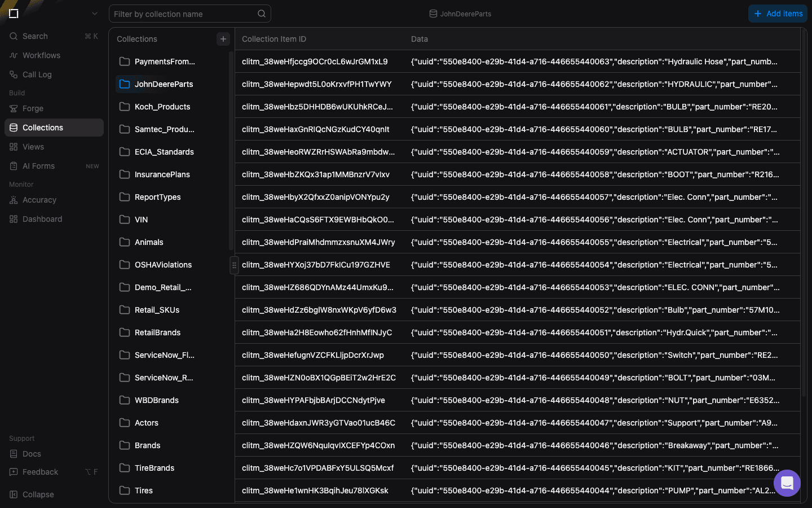Expand the workspace switcher chevron
The height and width of the screenshot is (508, 812).
pyautogui.click(x=95, y=14)
